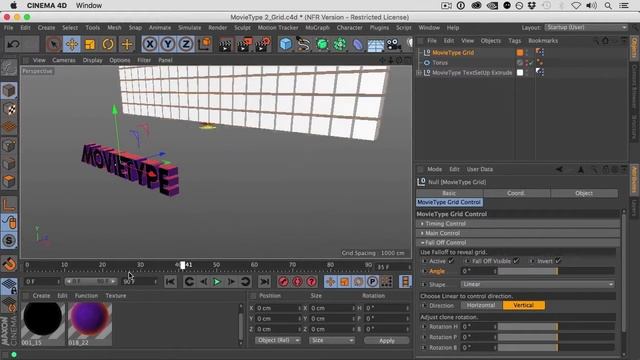Image resolution: width=640 pixels, height=360 pixels.
Task: Activate the Rotate tool
Action: coord(108,44)
